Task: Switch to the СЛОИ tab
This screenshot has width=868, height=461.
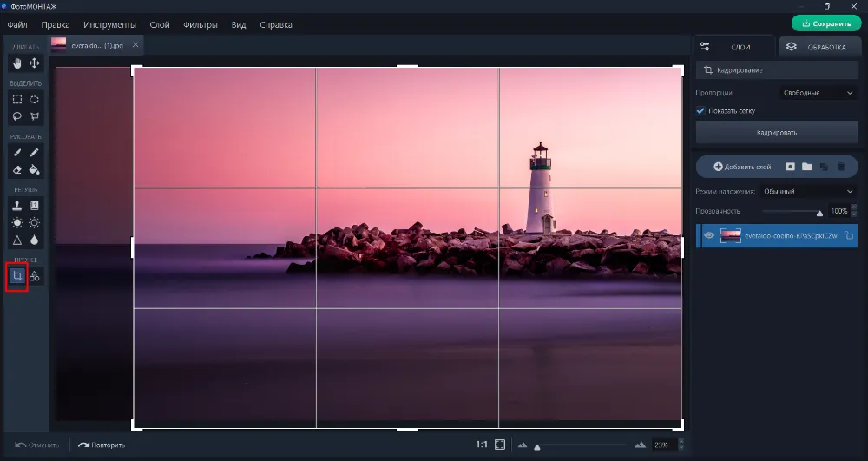Action: click(x=734, y=47)
